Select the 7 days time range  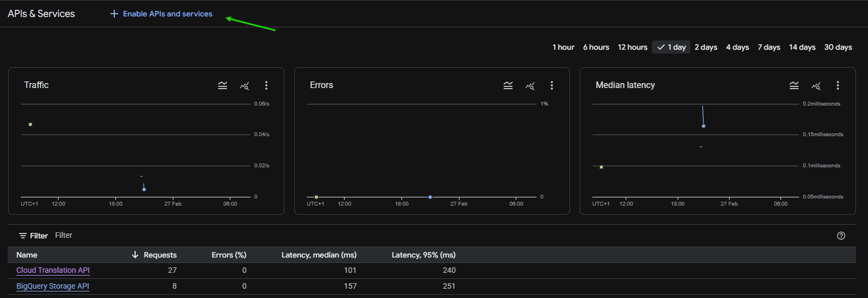pos(768,48)
